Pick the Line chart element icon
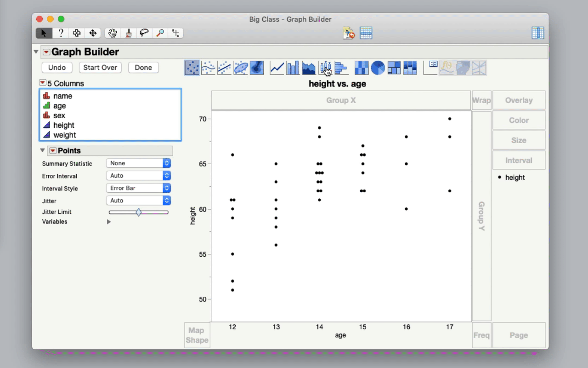Viewport: 588px width, 368px height. (x=277, y=68)
